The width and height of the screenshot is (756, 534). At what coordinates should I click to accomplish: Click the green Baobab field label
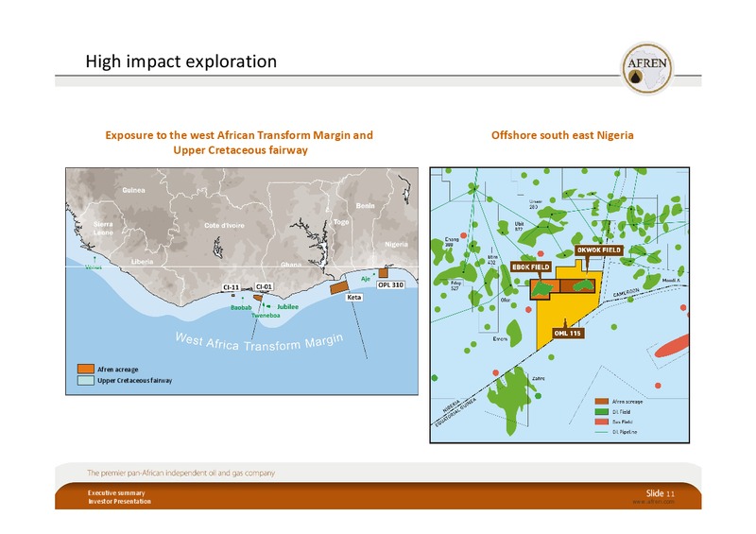point(241,308)
